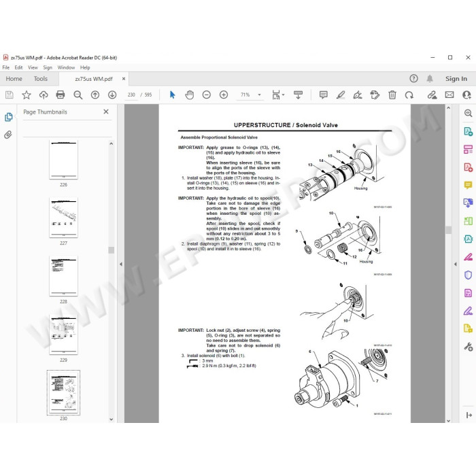Open share with others icon
Image resolution: width=476 pixels, height=476 pixels.
point(466,95)
